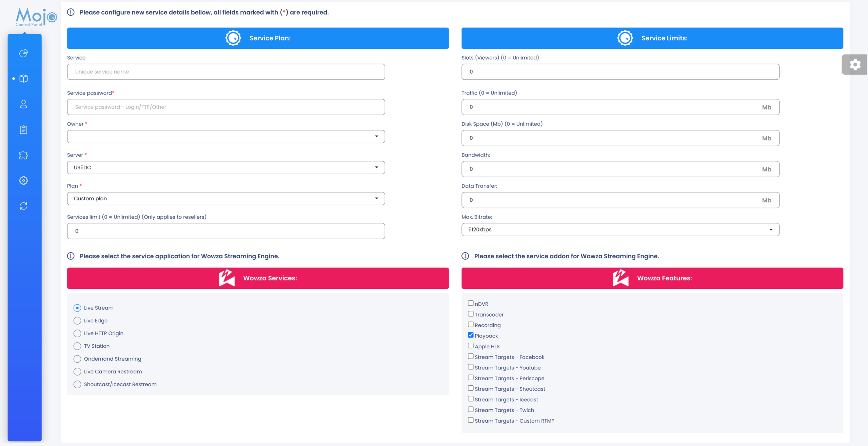Click the Unique service name input field
Viewport: 868px width, 446px height.
[x=226, y=72]
